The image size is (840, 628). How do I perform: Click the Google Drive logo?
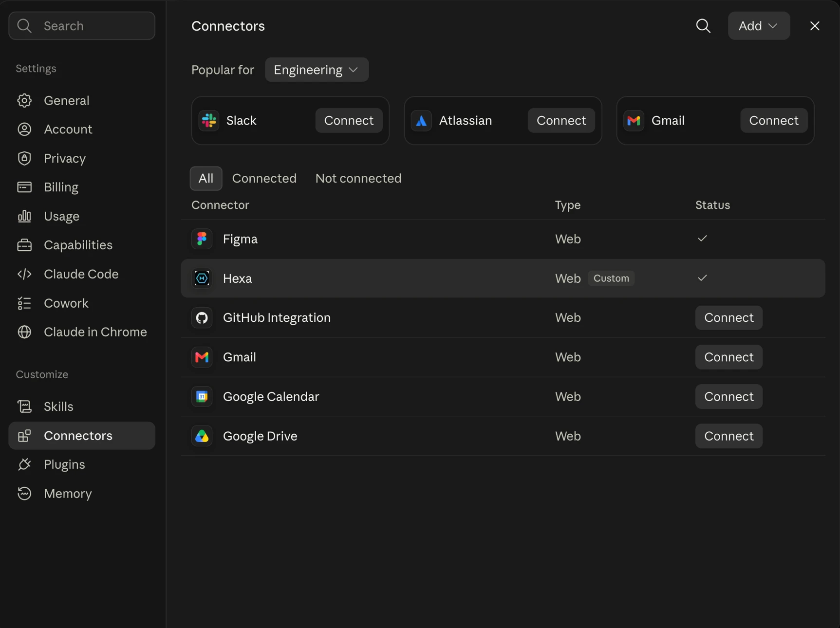[202, 436]
